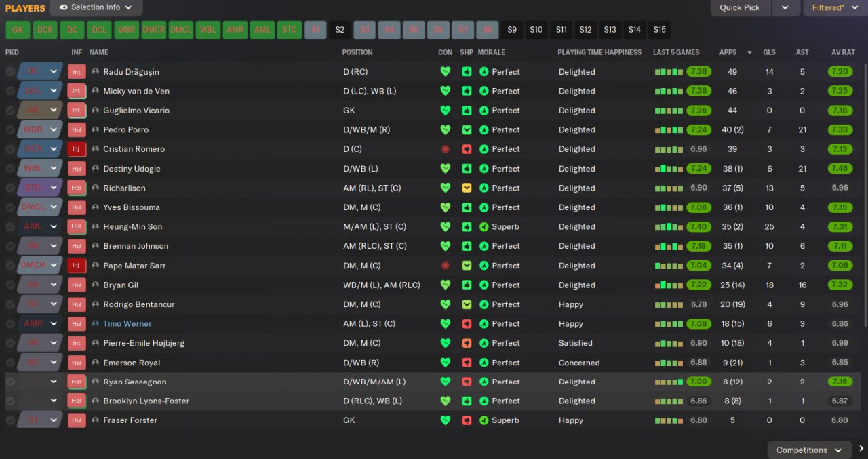This screenshot has height=459, width=868.
Task: Toggle selection circle for Timo Werner
Action: (10, 324)
